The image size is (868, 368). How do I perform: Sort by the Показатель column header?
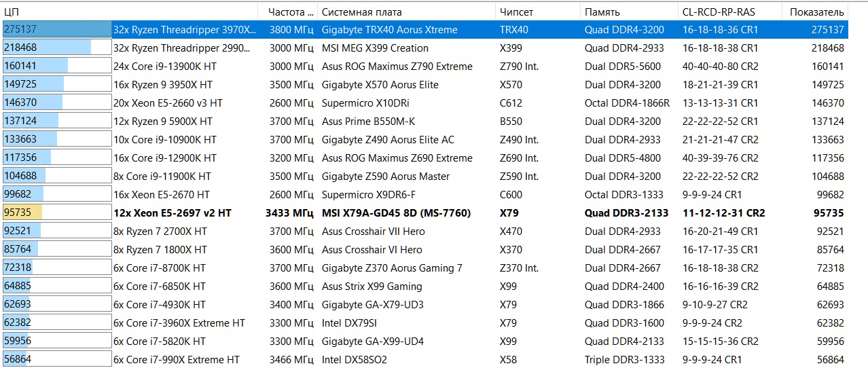(x=815, y=12)
